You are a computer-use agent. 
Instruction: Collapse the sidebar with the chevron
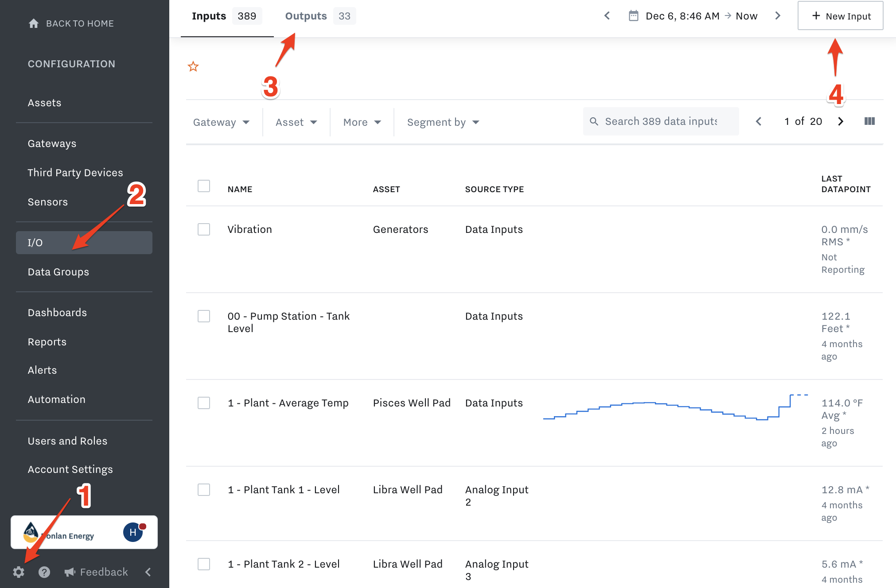pyautogui.click(x=148, y=572)
